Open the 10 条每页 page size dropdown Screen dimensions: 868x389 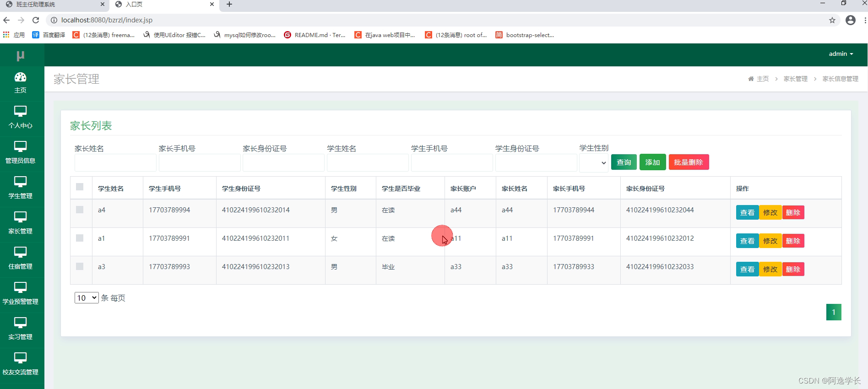pos(87,297)
